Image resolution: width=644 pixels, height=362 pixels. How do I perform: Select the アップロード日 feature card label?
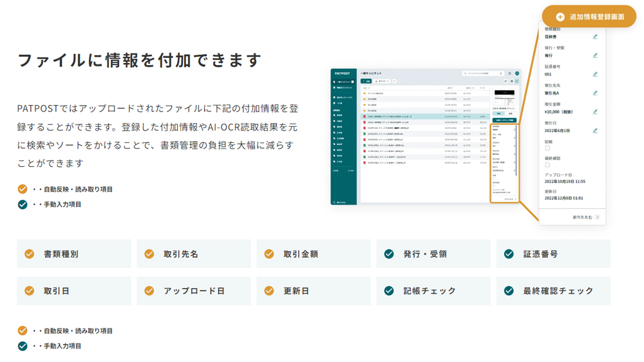pos(194,291)
